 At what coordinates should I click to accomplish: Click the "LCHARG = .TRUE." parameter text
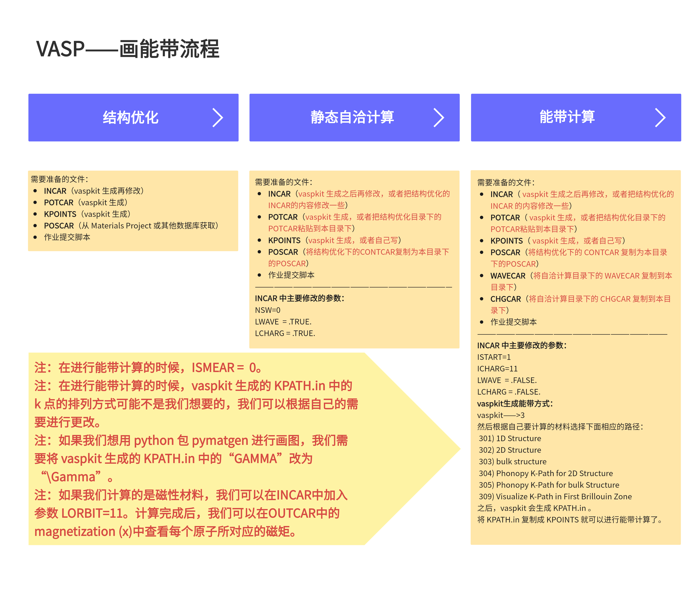pyautogui.click(x=285, y=333)
